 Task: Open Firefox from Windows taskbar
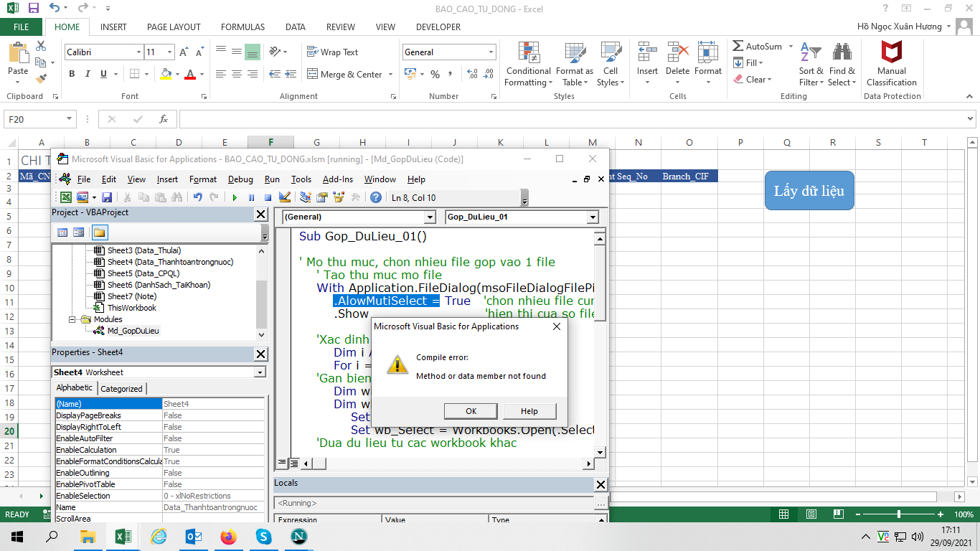[228, 536]
